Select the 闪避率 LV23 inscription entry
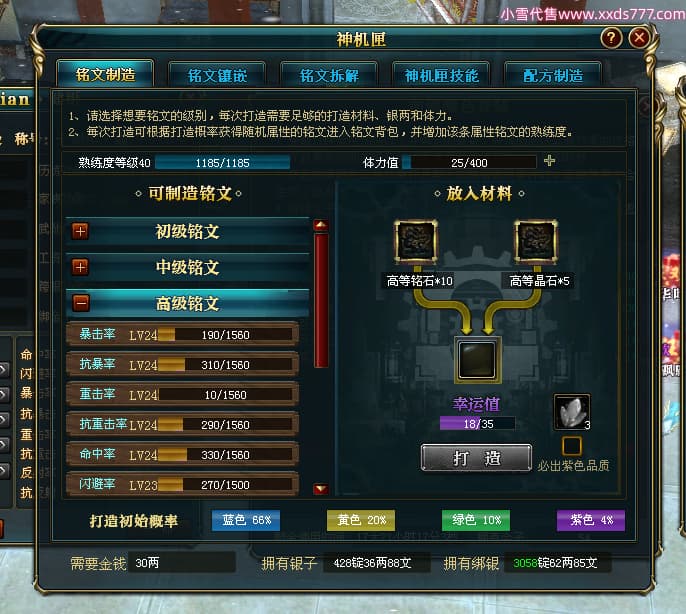The width and height of the screenshot is (686, 614). 182,484
